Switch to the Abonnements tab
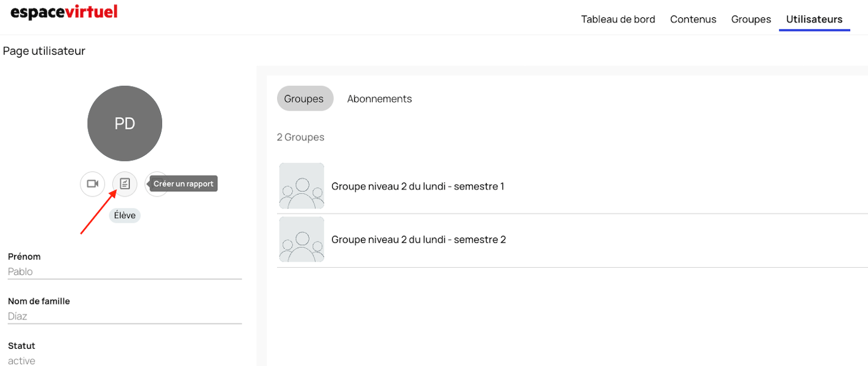This screenshot has width=868, height=366. pyautogui.click(x=379, y=99)
